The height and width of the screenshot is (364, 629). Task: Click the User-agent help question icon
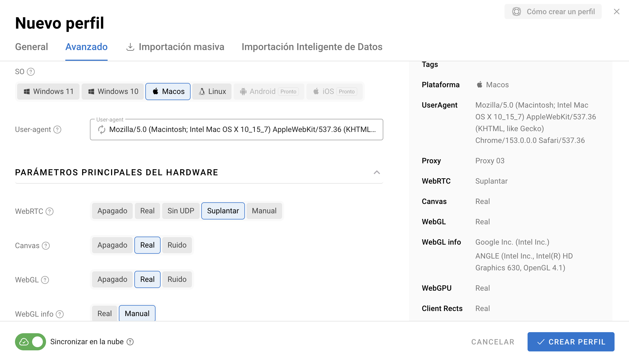[x=57, y=130]
